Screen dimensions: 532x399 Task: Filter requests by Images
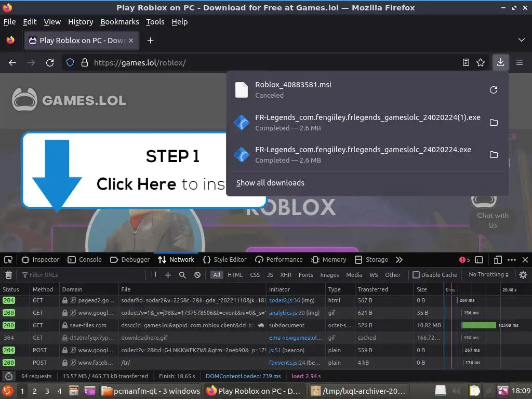point(329,275)
